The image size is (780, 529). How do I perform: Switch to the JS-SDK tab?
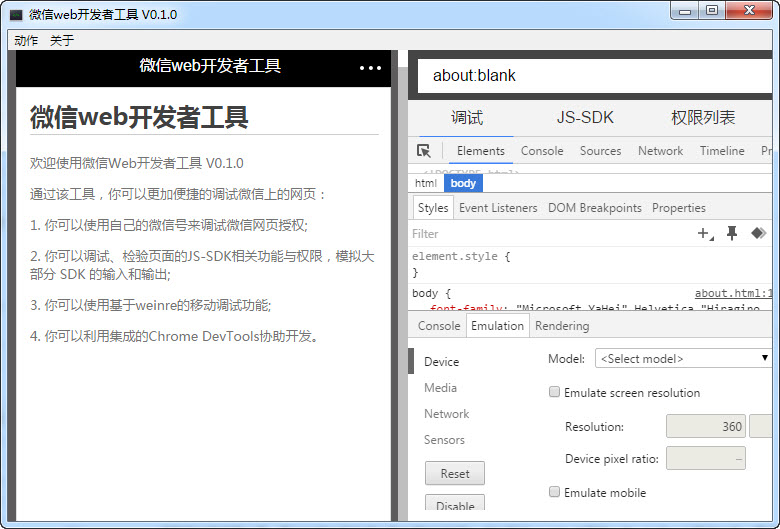585,118
